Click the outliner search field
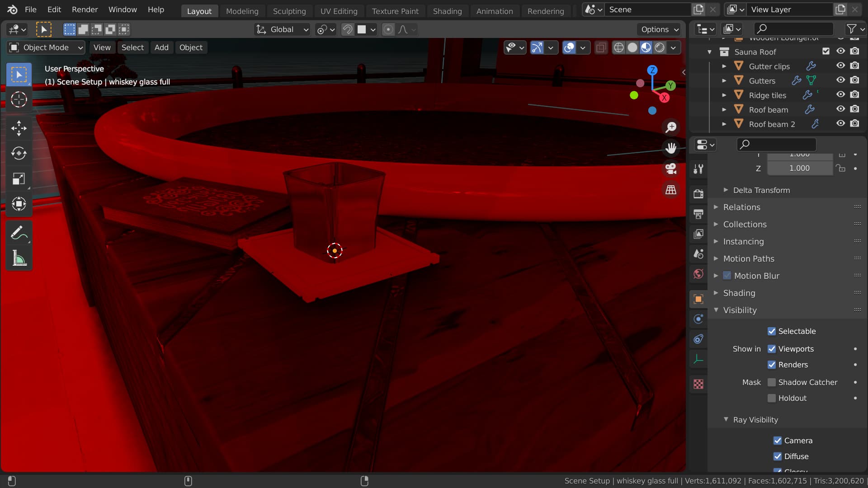868x488 pixels. point(793,29)
